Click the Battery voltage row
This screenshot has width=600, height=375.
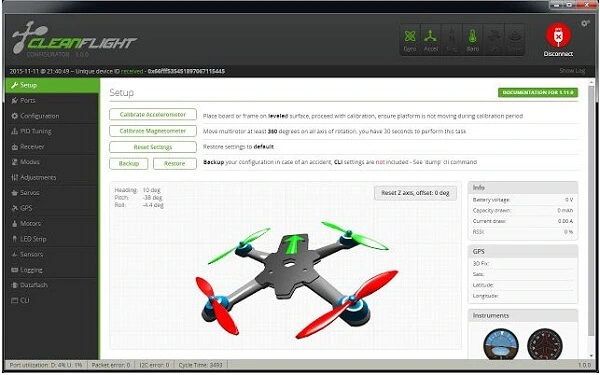[x=523, y=200]
